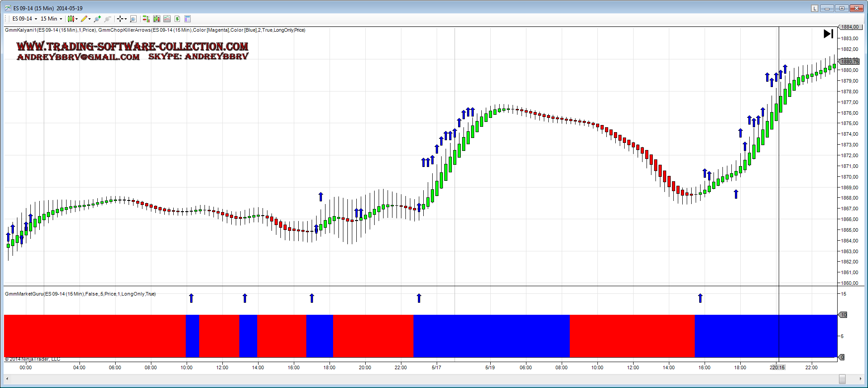Click the right arrow of horizontal scrollbar
The image size is (868, 388).
(860, 379)
